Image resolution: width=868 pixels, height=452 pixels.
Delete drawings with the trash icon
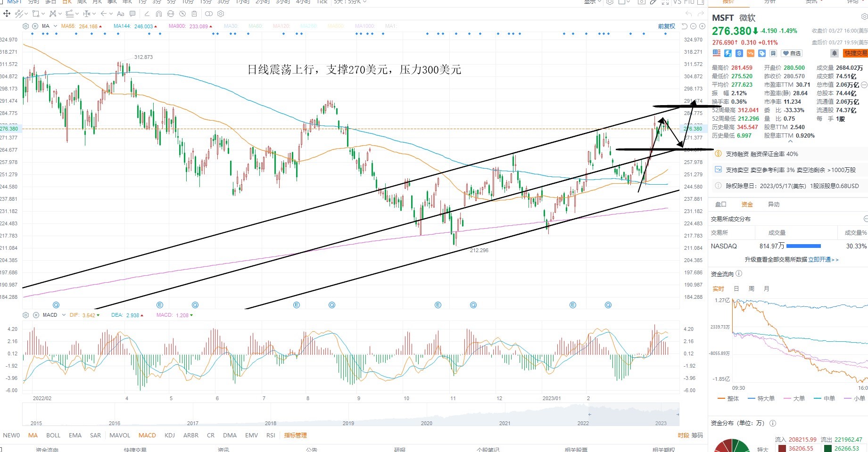(194, 14)
